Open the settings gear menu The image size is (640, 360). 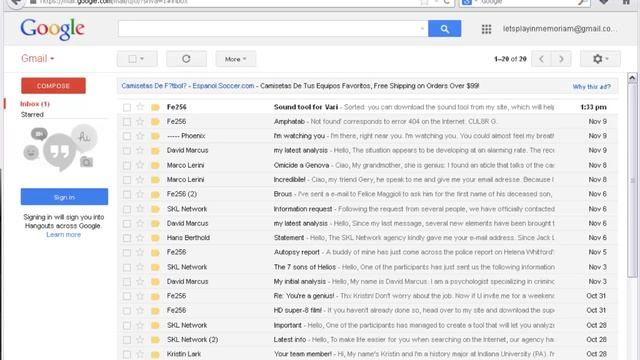pos(600,59)
